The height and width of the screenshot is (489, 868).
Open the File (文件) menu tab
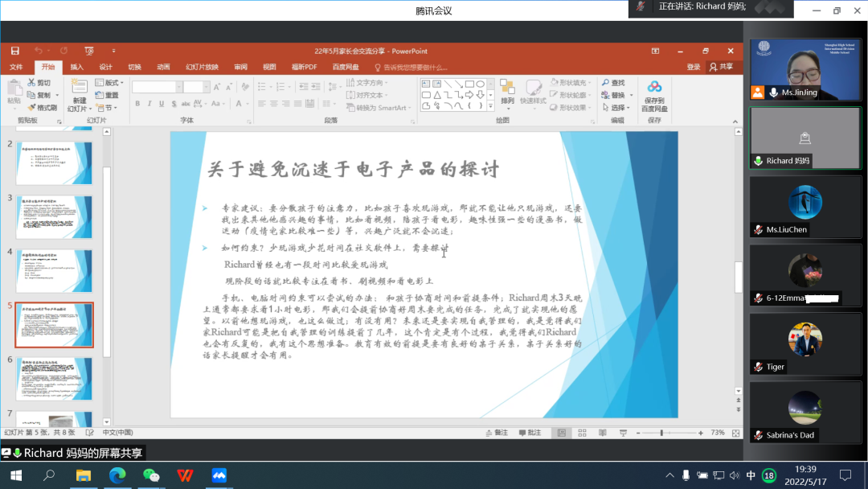[x=16, y=67]
